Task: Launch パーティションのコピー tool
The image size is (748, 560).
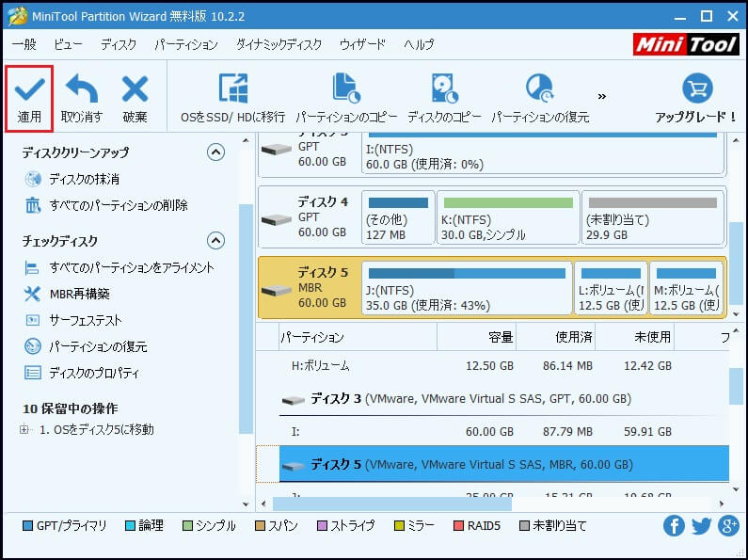Action: coord(346,98)
